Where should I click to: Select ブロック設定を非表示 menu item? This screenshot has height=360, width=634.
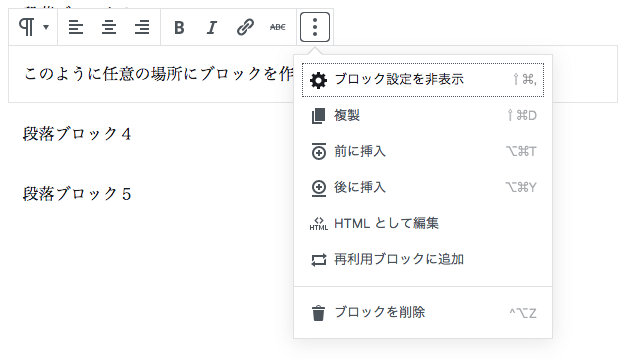point(423,80)
